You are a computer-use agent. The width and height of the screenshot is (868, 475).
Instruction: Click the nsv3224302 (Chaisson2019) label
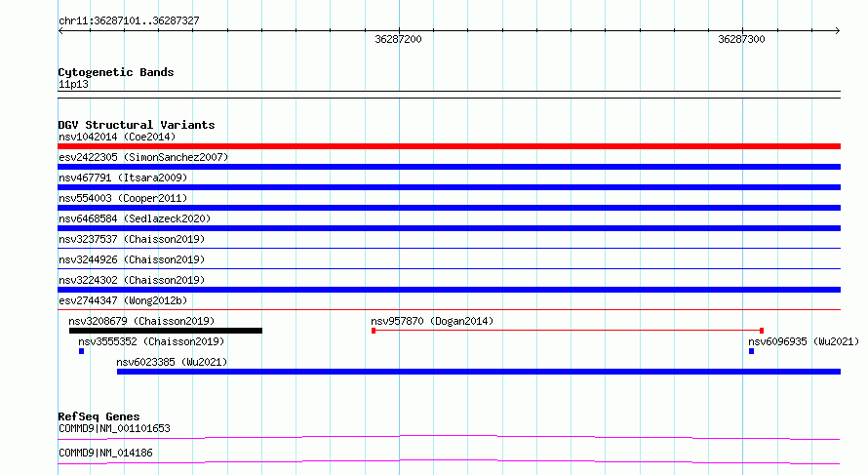132,280
